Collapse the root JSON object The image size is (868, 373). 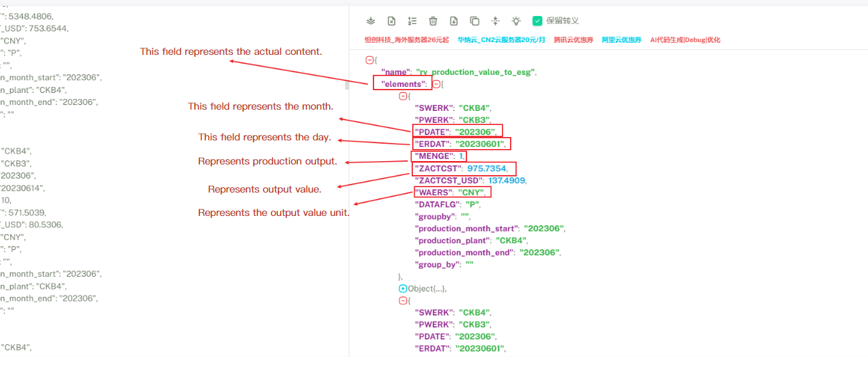pos(369,60)
